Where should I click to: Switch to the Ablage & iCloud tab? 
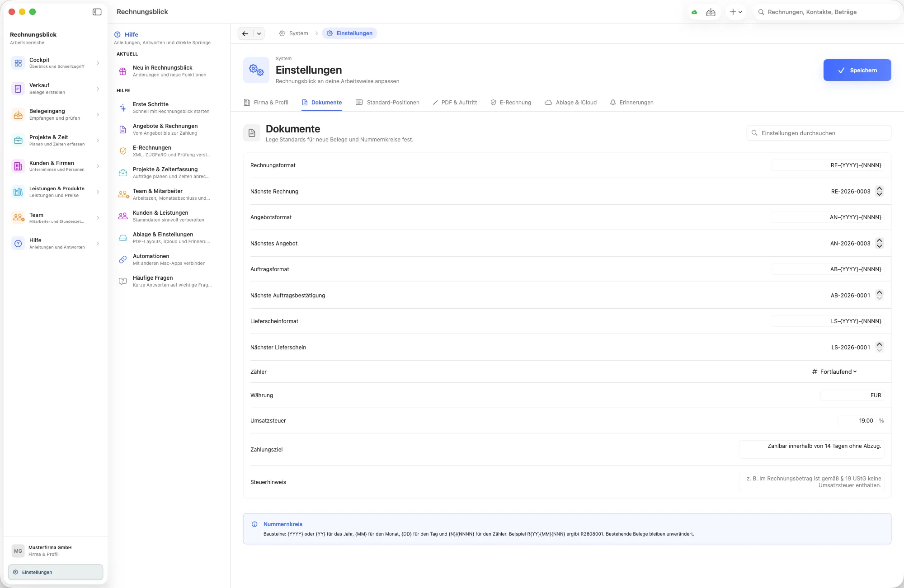pyautogui.click(x=570, y=103)
